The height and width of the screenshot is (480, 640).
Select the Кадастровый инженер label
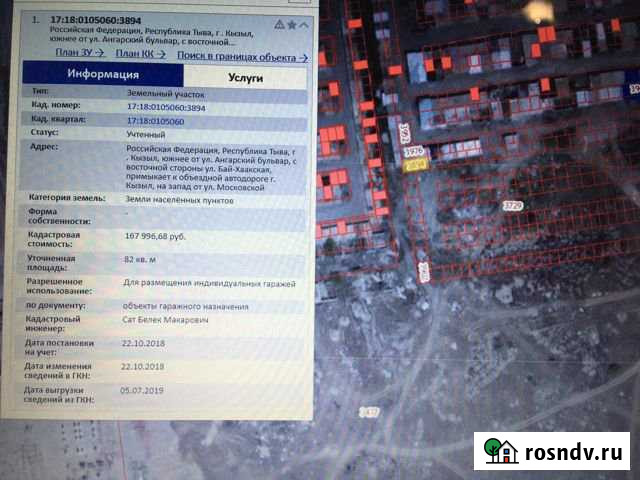[x=53, y=324]
